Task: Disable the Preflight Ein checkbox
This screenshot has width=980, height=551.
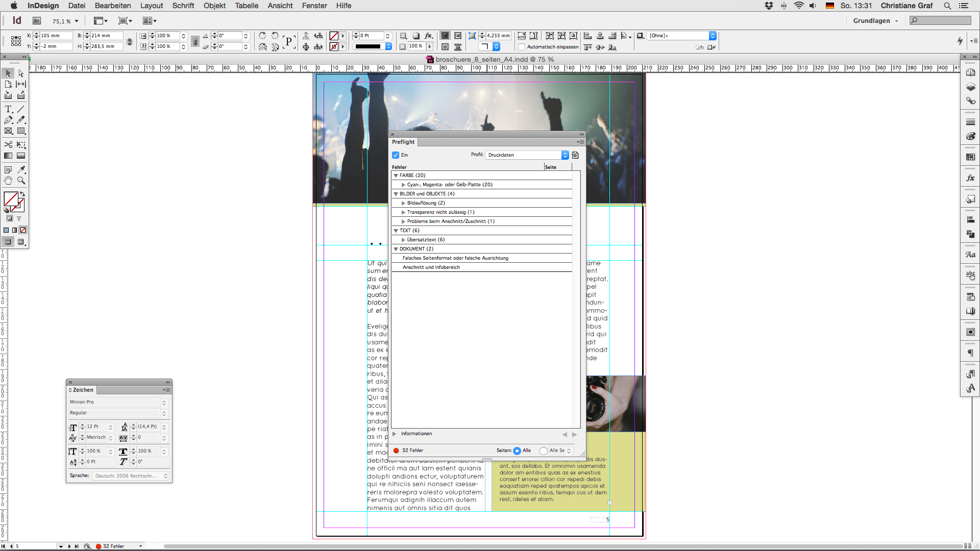Action: (396, 155)
